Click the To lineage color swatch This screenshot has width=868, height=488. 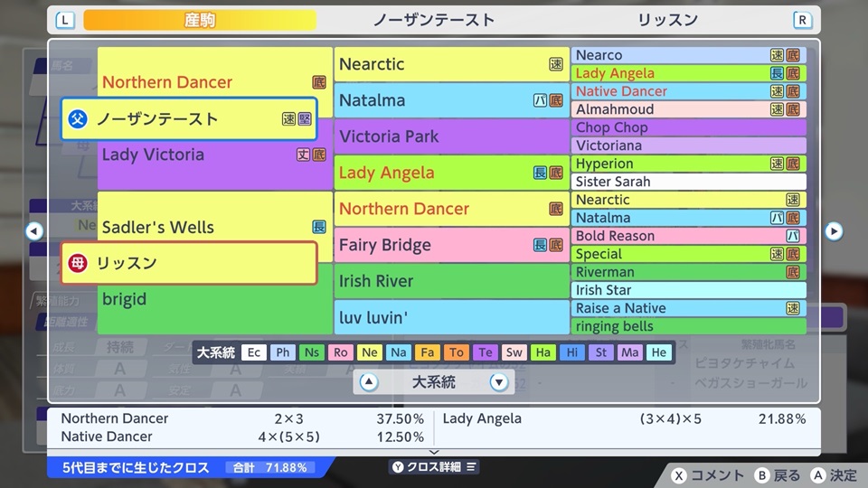[x=456, y=352]
